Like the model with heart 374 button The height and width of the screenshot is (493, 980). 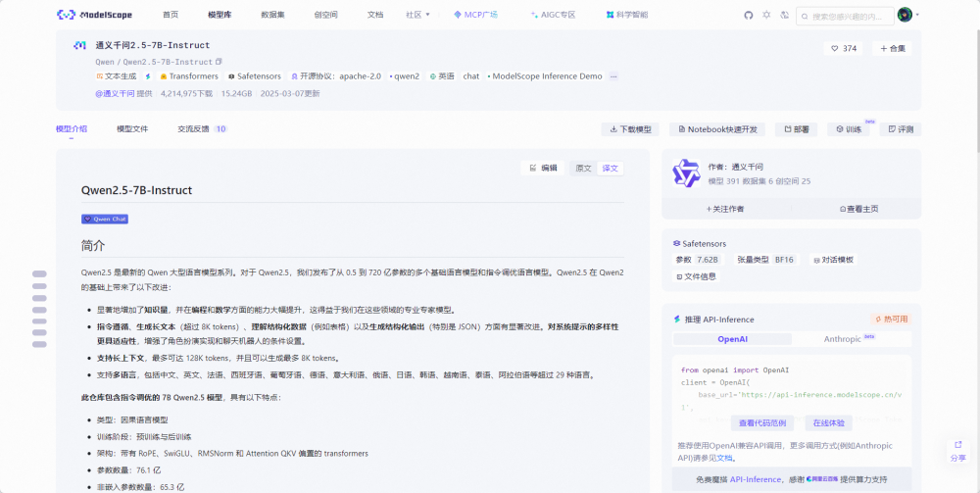pos(843,48)
